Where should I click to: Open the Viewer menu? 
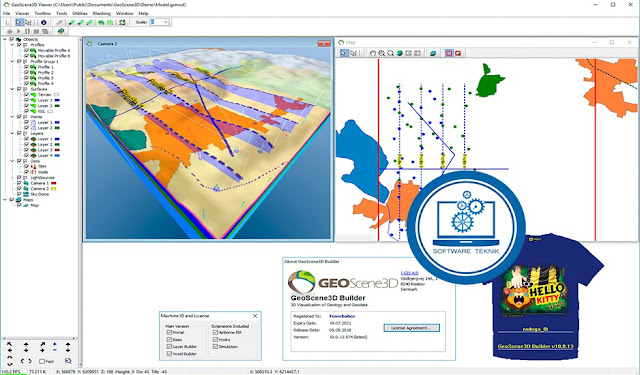click(x=22, y=13)
